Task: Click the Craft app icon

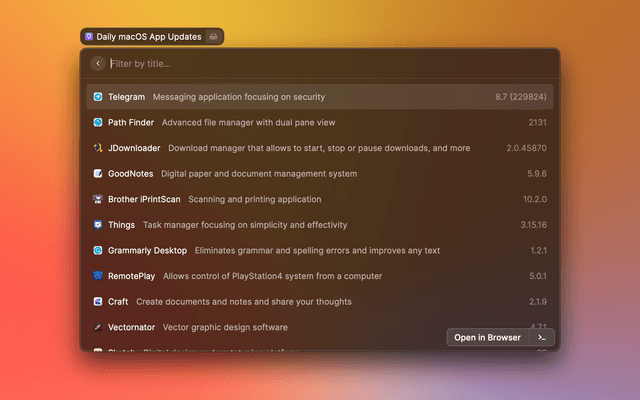Action: [x=98, y=301]
